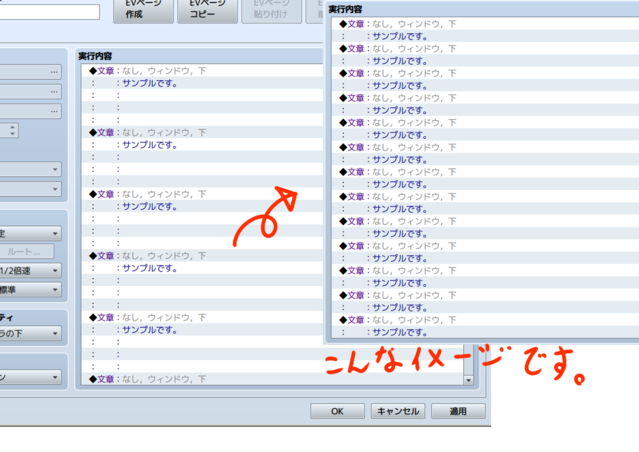Click the ルート... button

(26, 251)
